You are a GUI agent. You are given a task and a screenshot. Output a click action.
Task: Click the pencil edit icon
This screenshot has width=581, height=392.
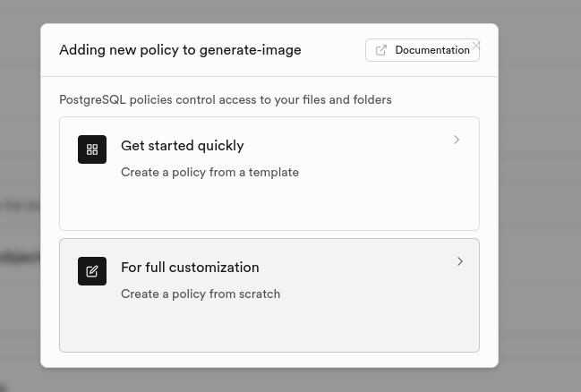point(92,271)
